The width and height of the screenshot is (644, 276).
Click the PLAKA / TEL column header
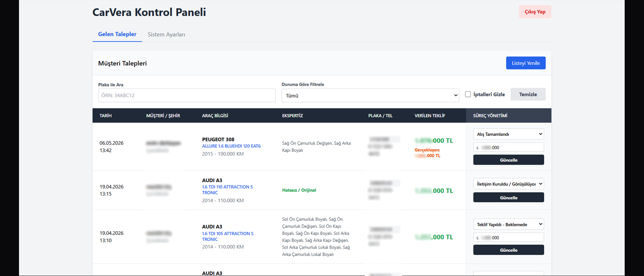click(x=380, y=116)
